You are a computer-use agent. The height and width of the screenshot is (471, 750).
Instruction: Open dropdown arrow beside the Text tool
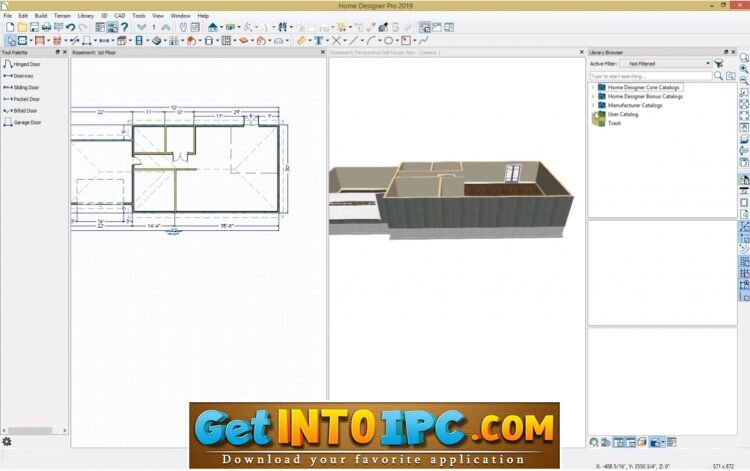pos(328,41)
